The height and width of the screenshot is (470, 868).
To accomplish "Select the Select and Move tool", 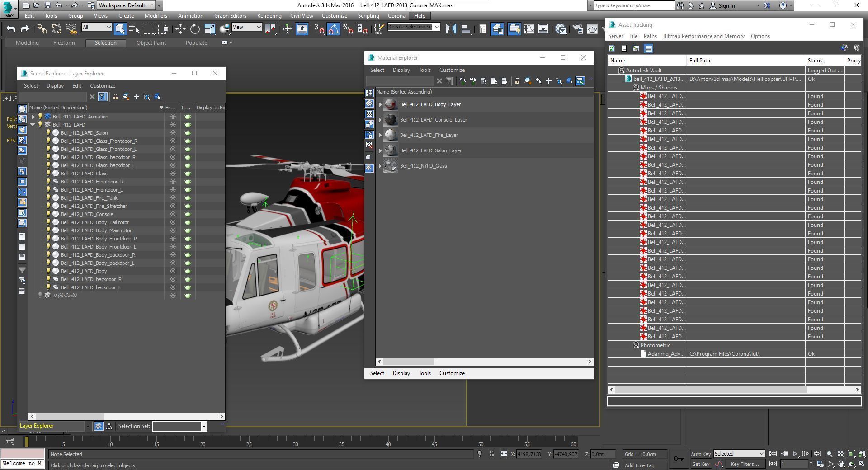I will click(180, 29).
